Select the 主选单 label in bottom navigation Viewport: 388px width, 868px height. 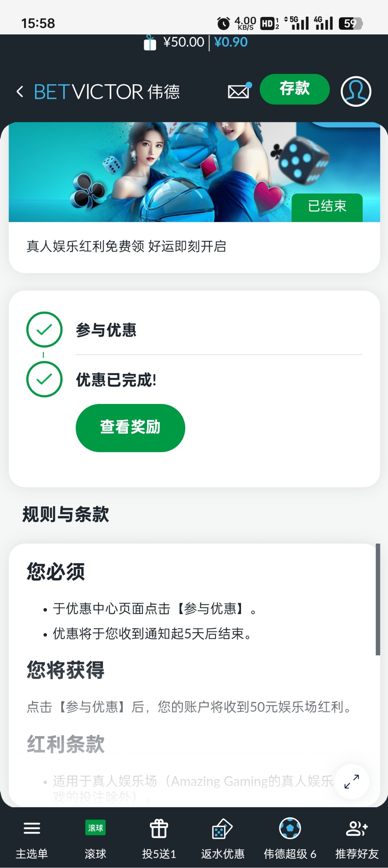coord(32,854)
